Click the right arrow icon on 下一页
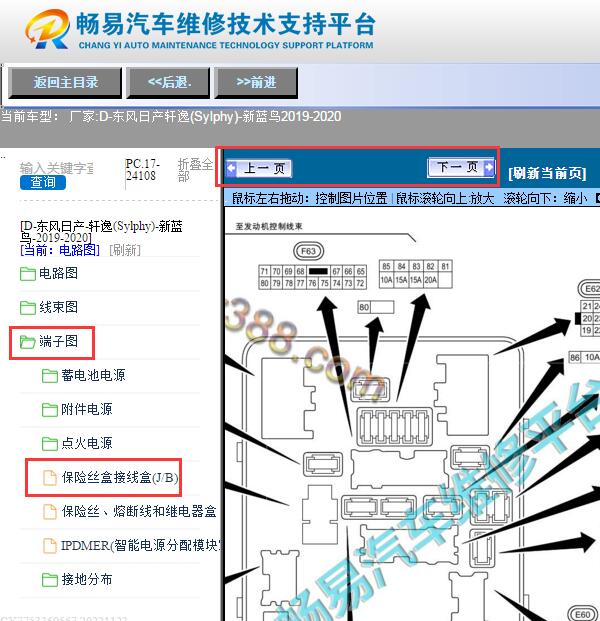 [x=489, y=167]
